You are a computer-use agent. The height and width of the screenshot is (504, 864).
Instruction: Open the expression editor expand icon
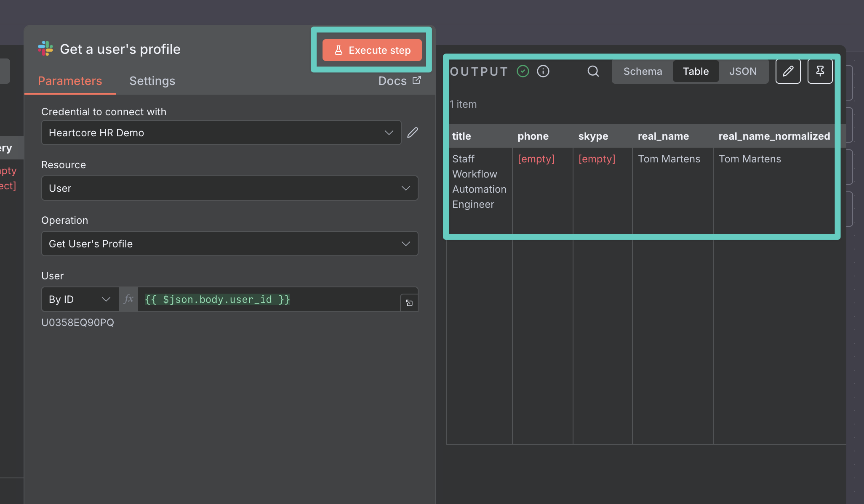(x=409, y=303)
